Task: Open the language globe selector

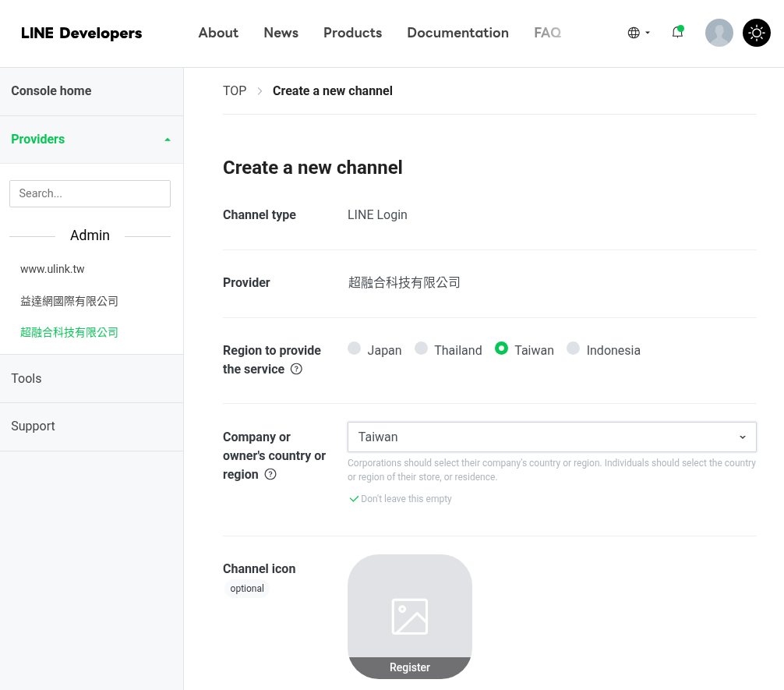Action: (638, 33)
